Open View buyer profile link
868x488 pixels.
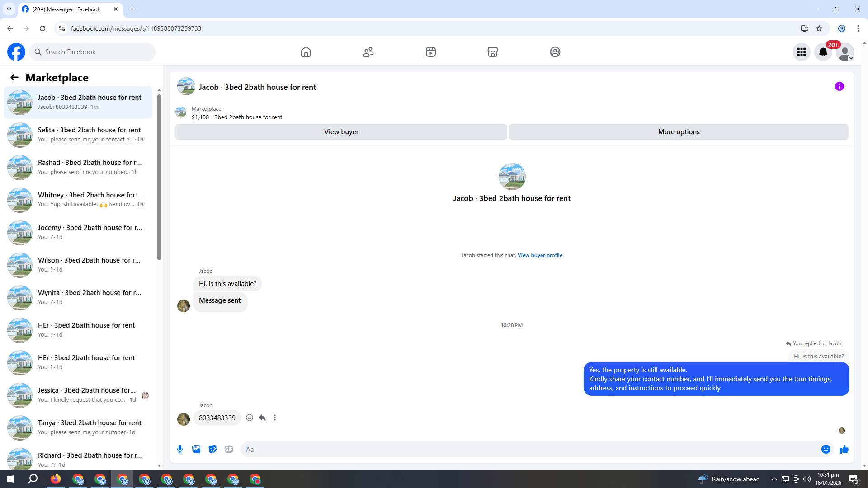click(x=540, y=255)
